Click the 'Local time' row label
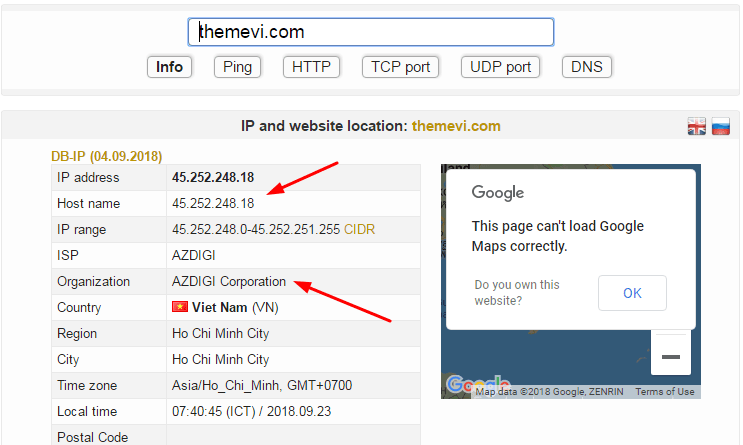The width and height of the screenshot is (743, 445). tap(87, 411)
